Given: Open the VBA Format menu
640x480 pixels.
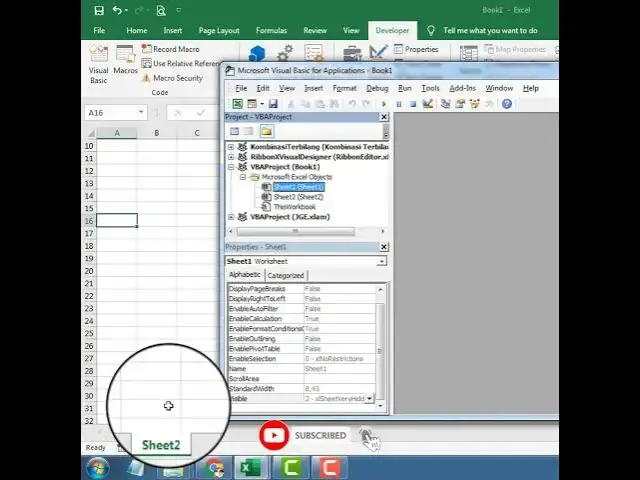Looking at the screenshot, I should (x=344, y=88).
